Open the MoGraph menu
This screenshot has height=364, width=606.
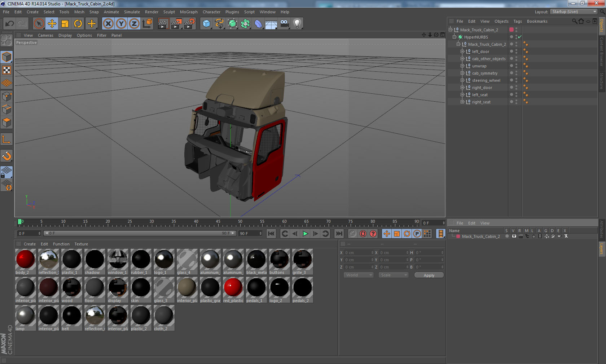(189, 12)
